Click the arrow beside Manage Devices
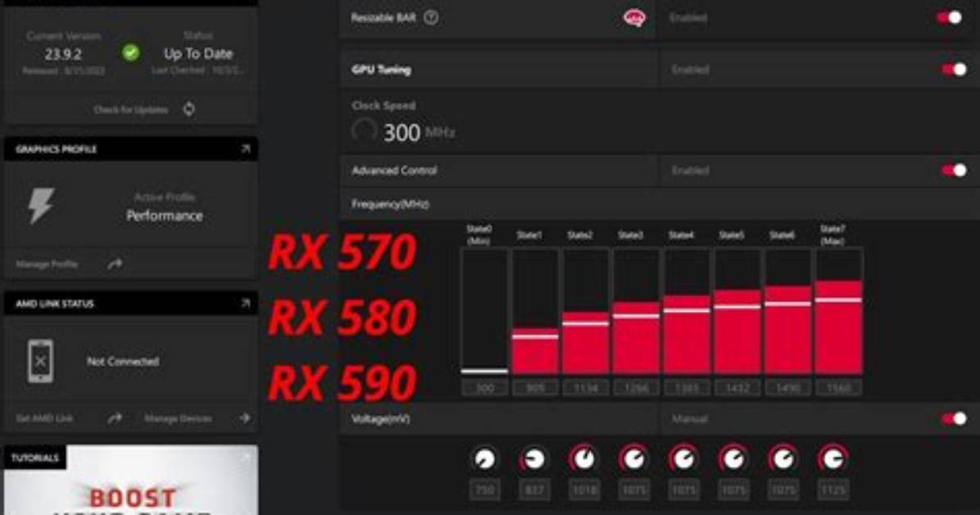Screen dimensions: 980x515 (244, 418)
